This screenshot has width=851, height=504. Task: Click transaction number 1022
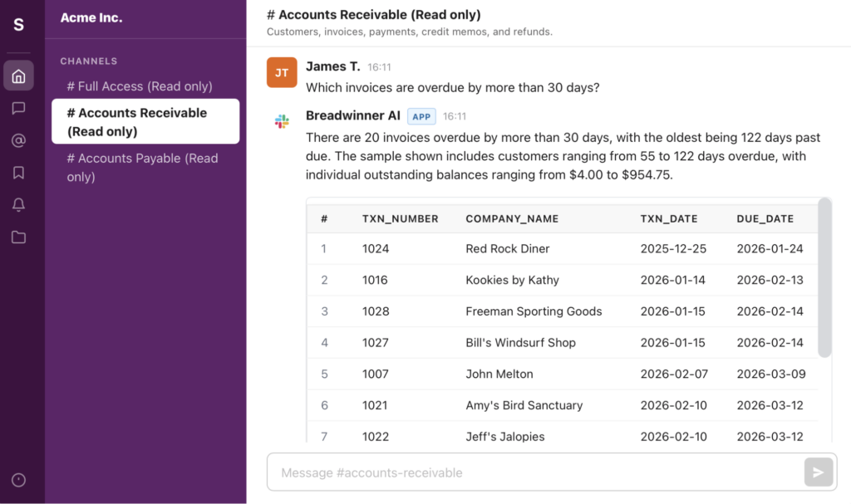376,437
